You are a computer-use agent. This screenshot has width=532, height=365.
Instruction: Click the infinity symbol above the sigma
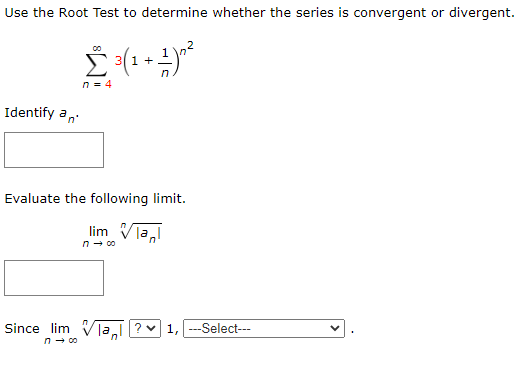97,49
